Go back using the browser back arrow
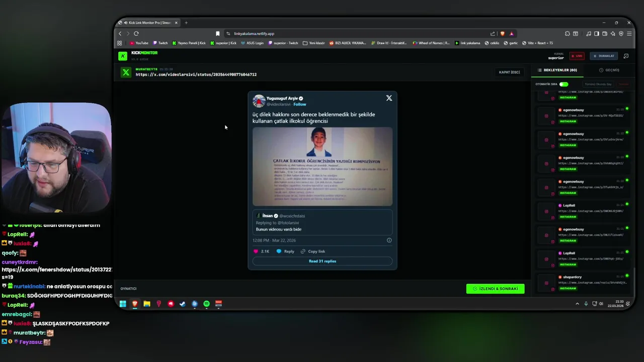This screenshot has width=644, height=362. (x=120, y=34)
